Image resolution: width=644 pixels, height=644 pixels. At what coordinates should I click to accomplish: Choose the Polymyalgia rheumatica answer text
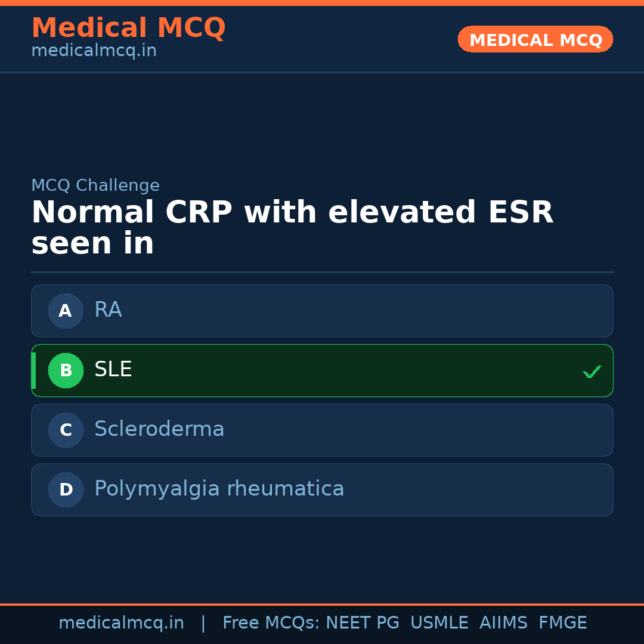click(219, 489)
